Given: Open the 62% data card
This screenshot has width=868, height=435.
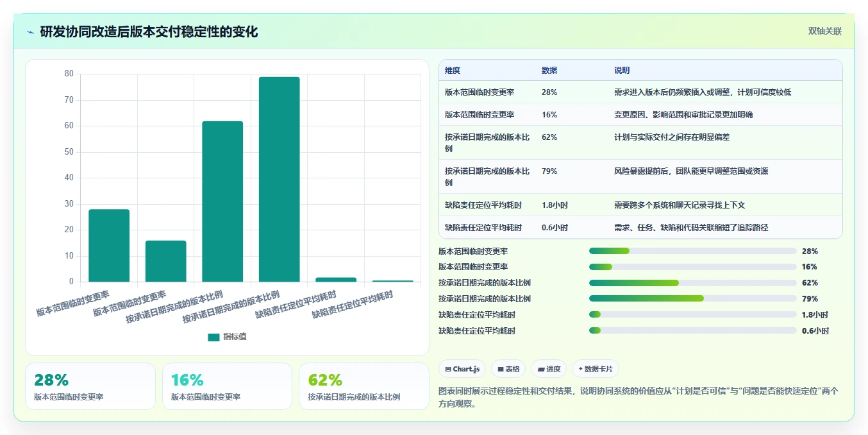Looking at the screenshot, I should [x=364, y=386].
